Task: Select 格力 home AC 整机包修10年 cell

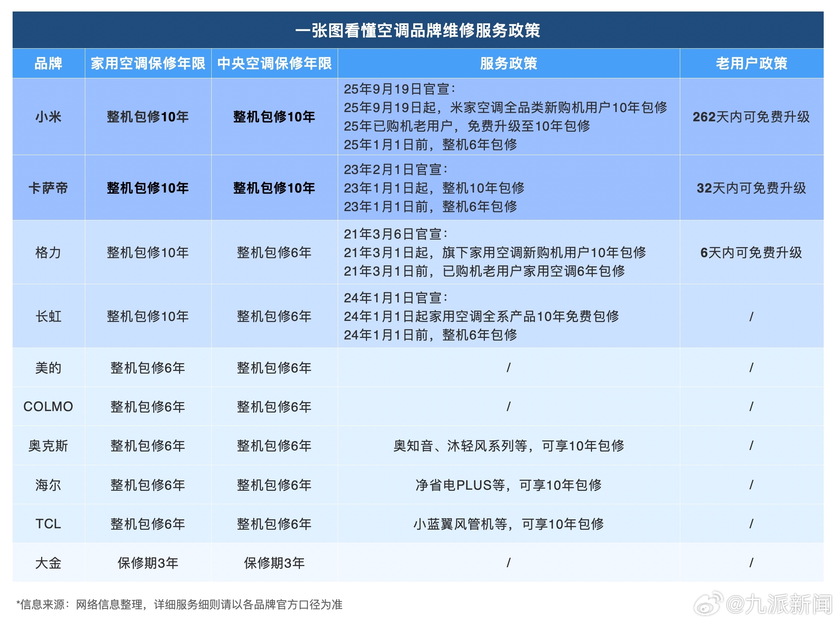Action: coord(148,252)
